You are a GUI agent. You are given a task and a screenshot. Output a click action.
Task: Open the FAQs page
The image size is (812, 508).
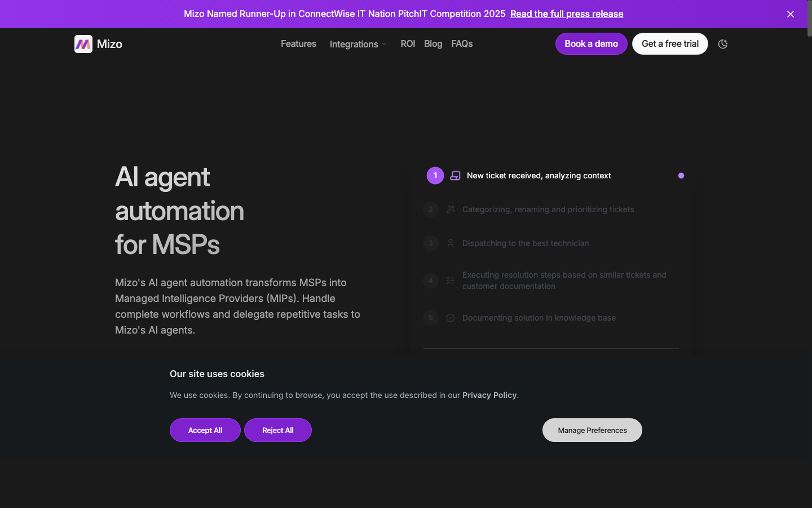462,43
